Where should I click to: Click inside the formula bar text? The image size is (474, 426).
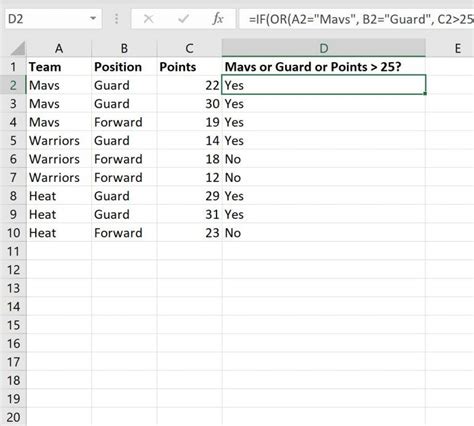[357, 19]
